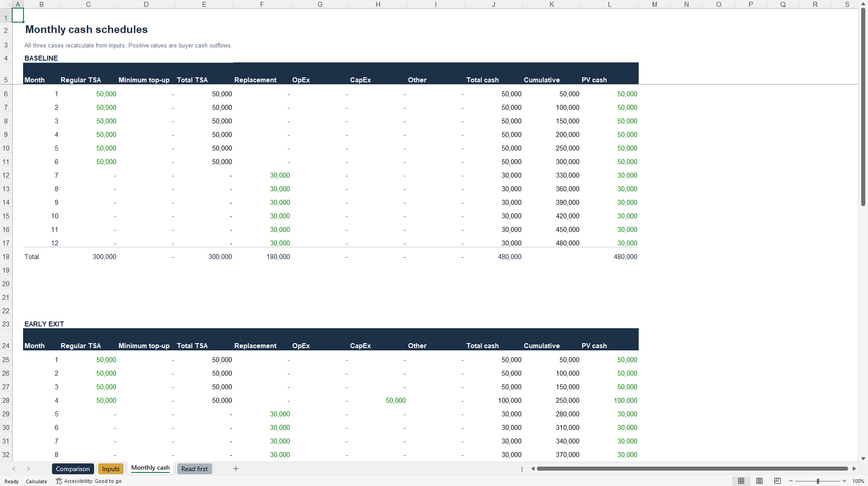Select column K header
The image size is (868, 486).
(551, 5)
